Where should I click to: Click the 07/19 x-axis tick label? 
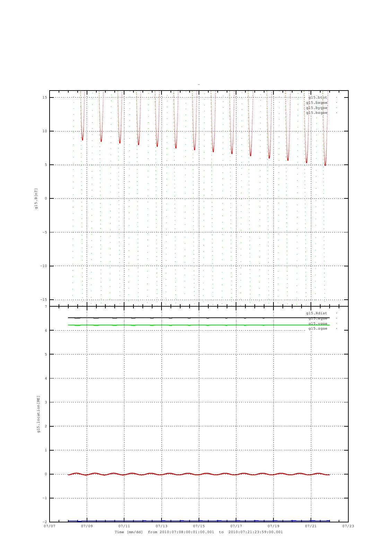(x=273, y=526)
